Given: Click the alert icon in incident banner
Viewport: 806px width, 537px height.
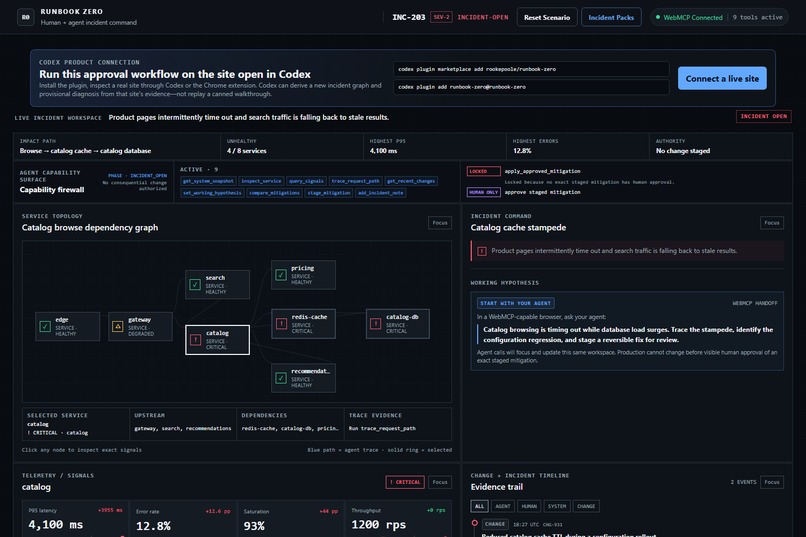Looking at the screenshot, I should click(x=482, y=251).
